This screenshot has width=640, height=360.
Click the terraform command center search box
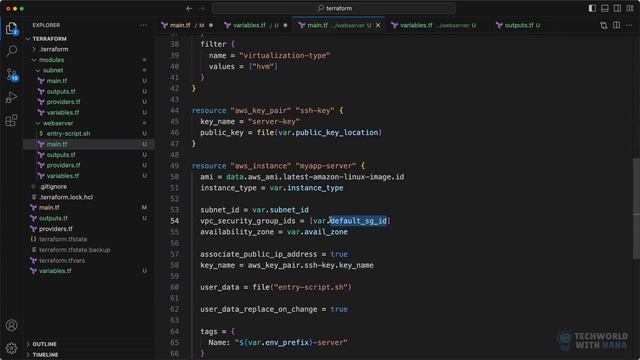click(334, 8)
